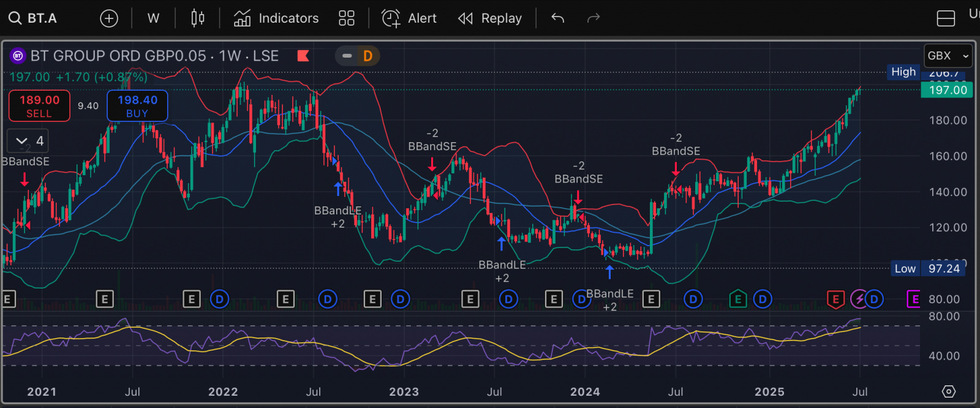
Task: Click the D marker beside the lightning bolt
Action: click(874, 299)
